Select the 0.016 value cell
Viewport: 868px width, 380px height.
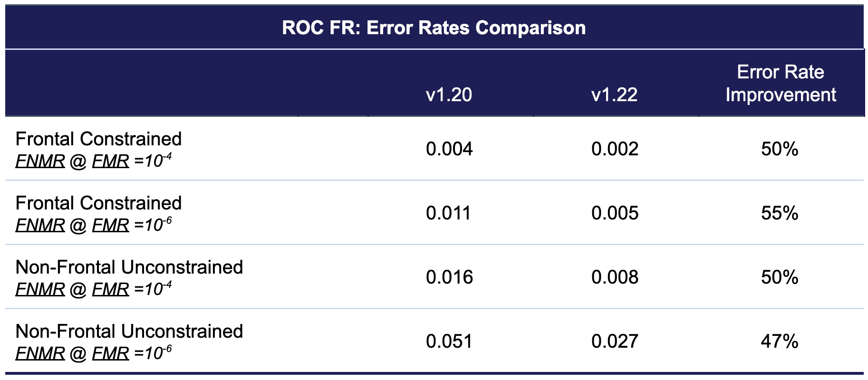pyautogui.click(x=449, y=277)
